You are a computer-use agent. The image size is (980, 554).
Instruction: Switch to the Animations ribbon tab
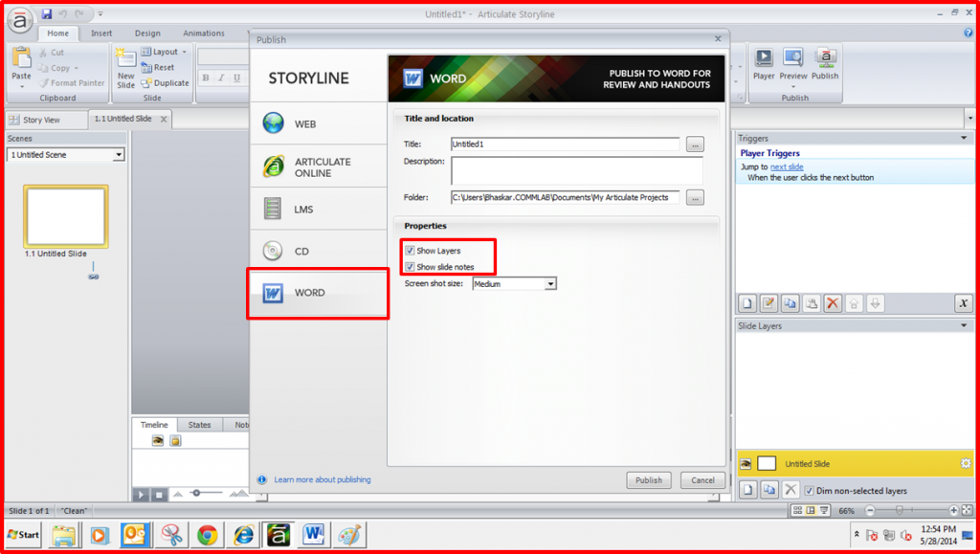(204, 33)
